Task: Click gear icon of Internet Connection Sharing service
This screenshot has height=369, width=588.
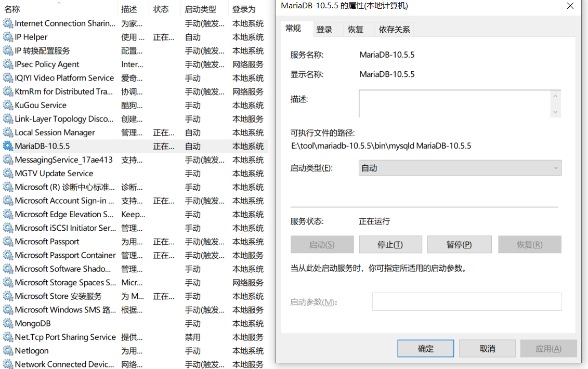Action: pyautogui.click(x=8, y=23)
